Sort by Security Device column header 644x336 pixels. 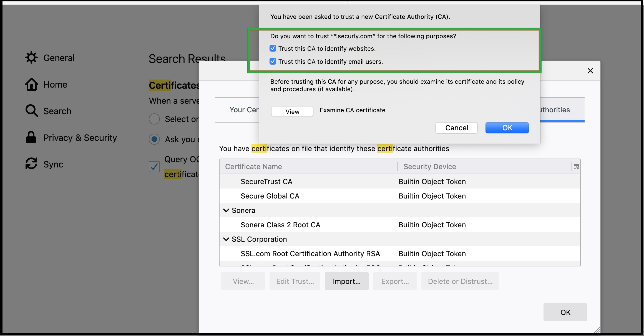tap(485, 167)
